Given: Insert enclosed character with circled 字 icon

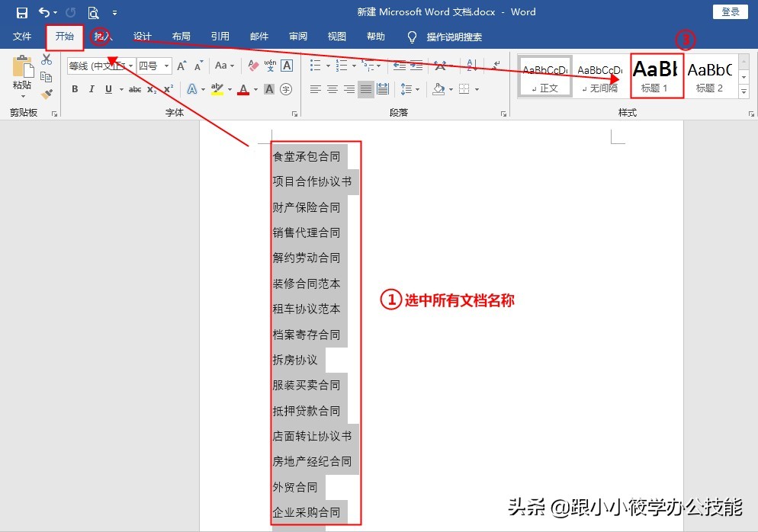Looking at the screenshot, I should coord(286,89).
